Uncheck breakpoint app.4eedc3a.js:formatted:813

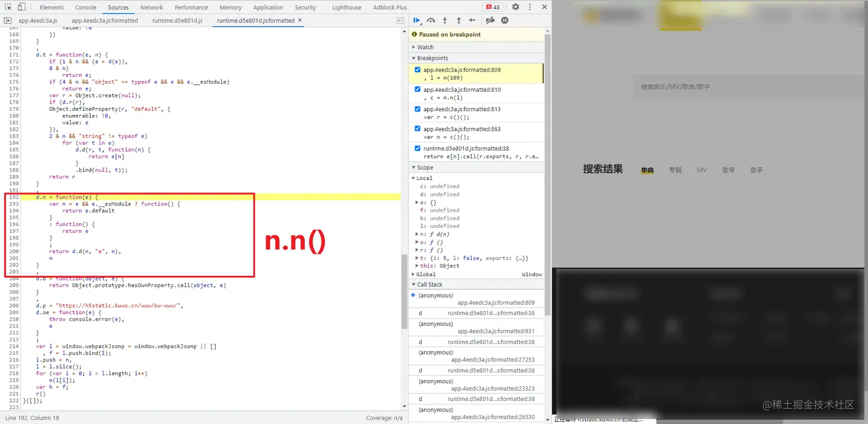(417, 109)
